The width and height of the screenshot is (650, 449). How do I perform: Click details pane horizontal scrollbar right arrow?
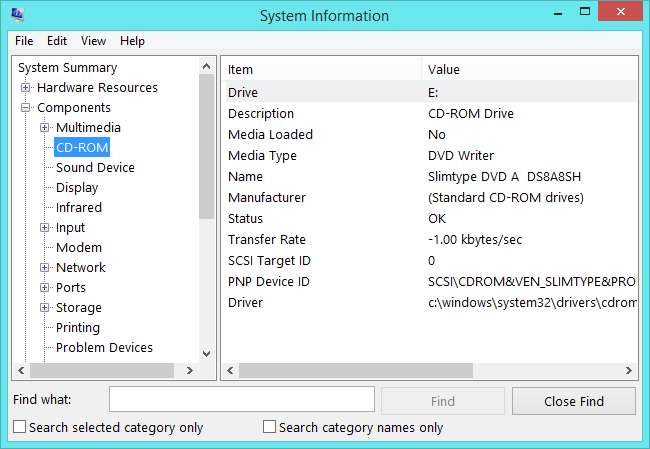pos(627,371)
